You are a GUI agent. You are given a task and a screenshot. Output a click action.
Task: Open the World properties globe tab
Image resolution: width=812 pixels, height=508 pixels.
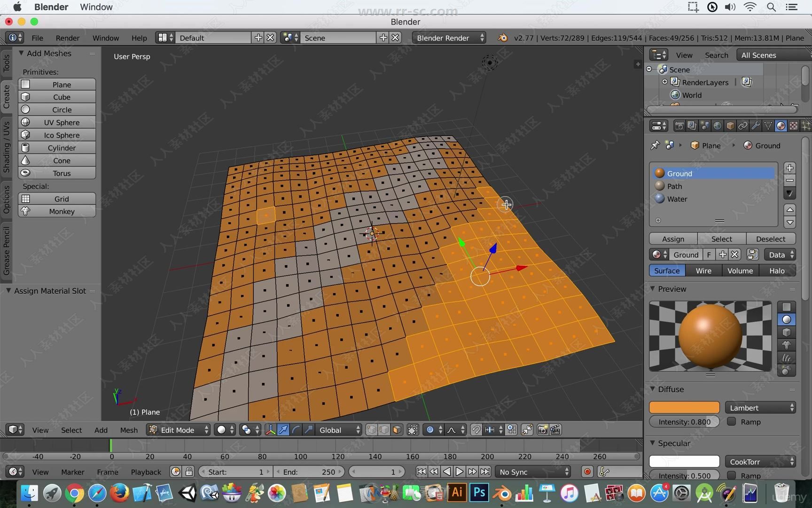click(717, 126)
